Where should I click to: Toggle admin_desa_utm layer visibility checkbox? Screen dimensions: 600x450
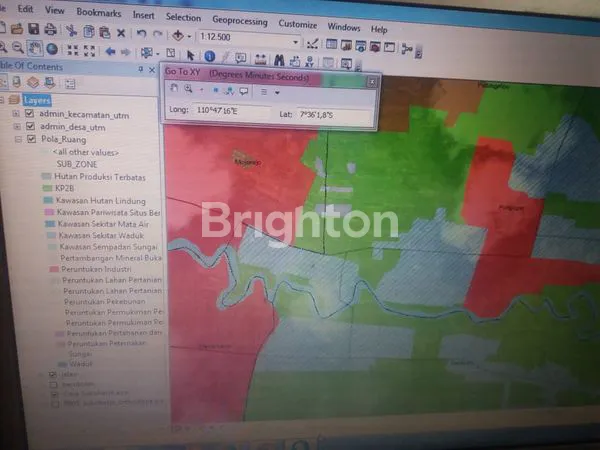(30, 126)
